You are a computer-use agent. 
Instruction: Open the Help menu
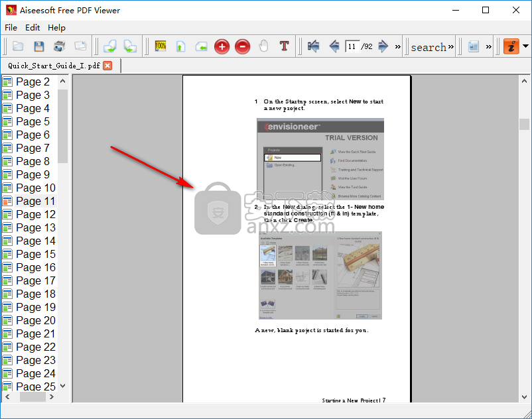[56, 28]
